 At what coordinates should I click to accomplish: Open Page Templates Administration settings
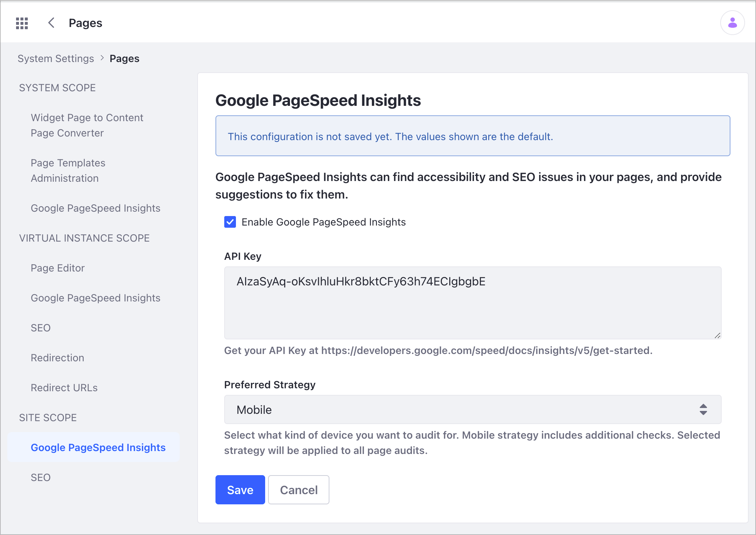click(x=68, y=170)
